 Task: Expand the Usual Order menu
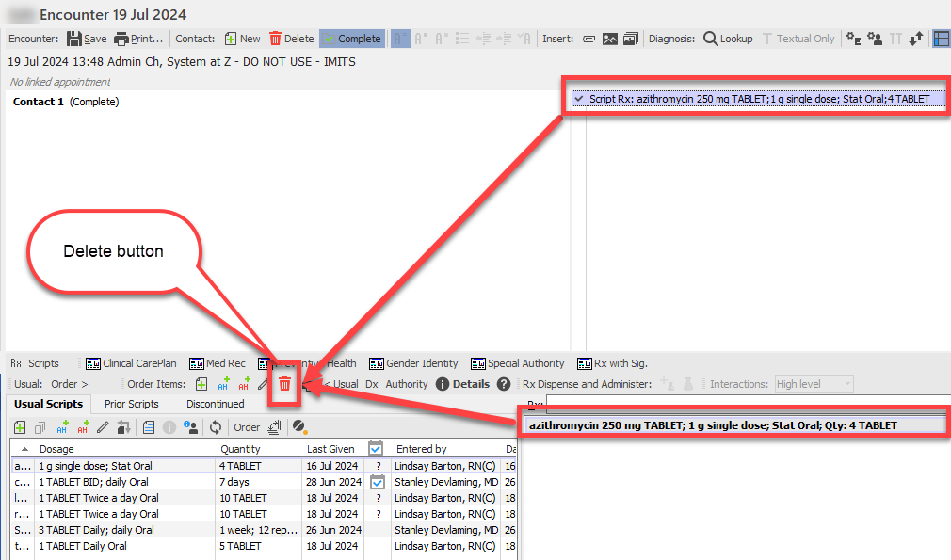tap(70, 384)
